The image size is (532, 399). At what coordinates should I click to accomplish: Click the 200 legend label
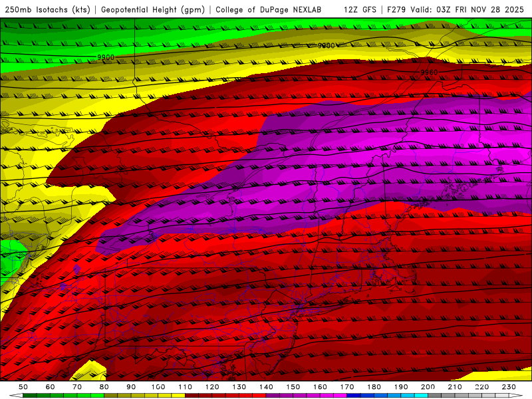pyautogui.click(x=428, y=387)
